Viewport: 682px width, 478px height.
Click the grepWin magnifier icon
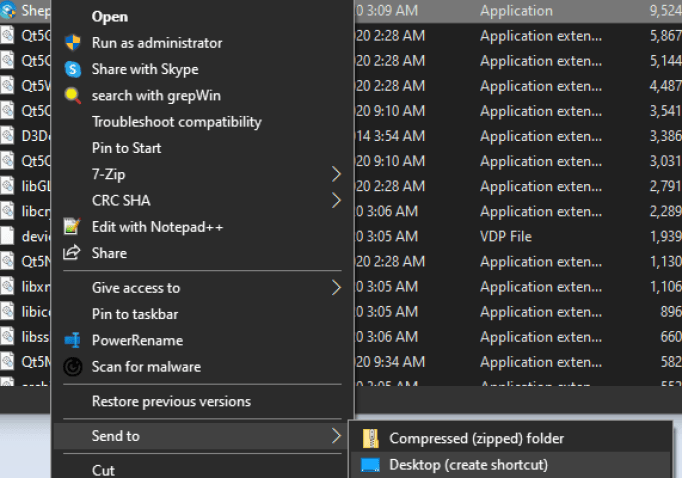tap(72, 96)
